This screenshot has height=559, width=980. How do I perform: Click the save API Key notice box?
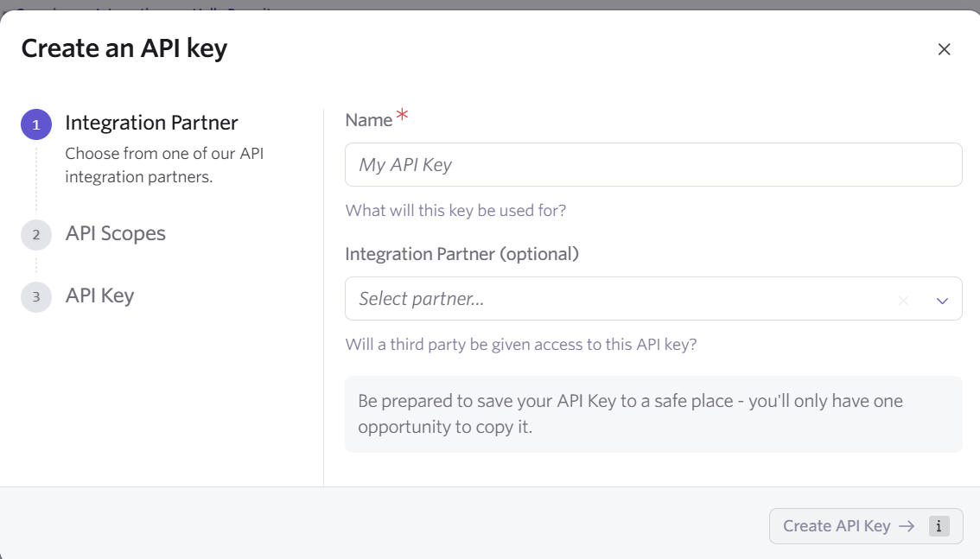[x=653, y=414]
